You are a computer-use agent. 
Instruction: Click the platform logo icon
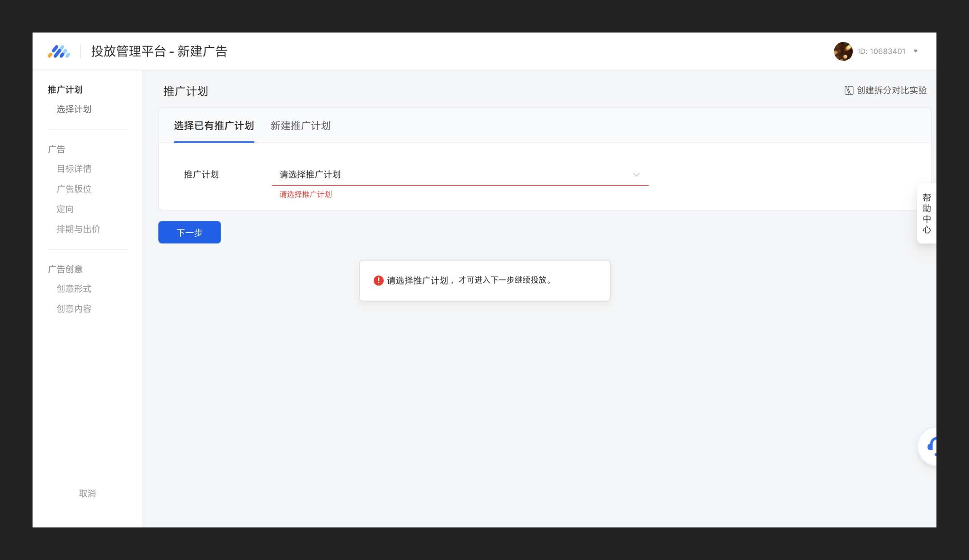pyautogui.click(x=59, y=51)
